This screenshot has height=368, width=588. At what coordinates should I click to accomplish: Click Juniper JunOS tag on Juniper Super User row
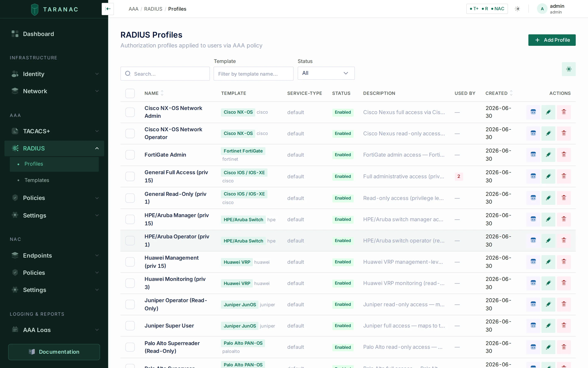coord(239,326)
